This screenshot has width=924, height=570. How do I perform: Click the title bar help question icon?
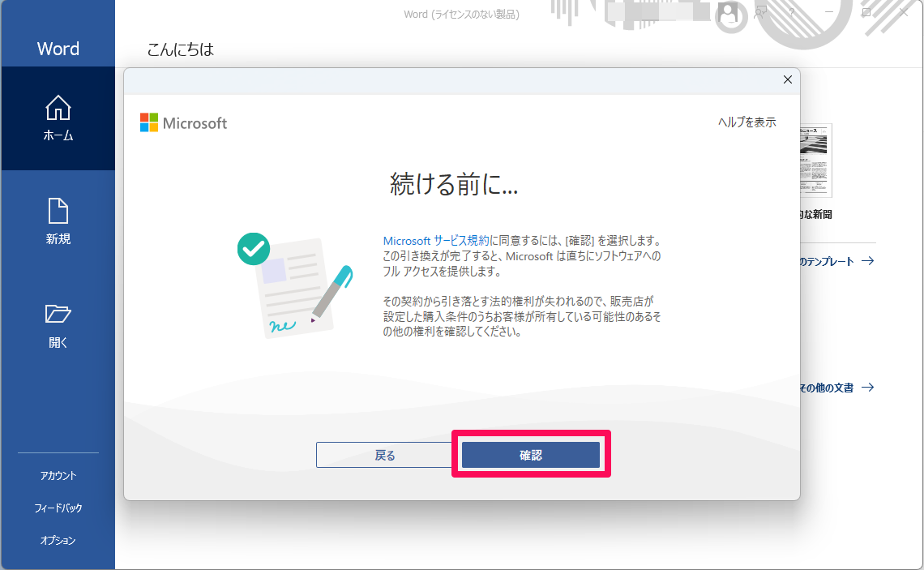[791, 13]
